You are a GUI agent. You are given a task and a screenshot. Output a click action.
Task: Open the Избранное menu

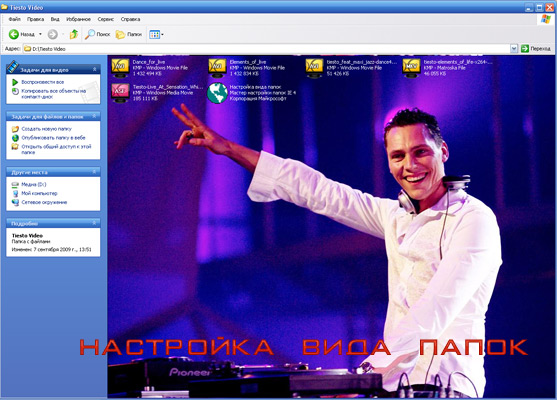(x=79, y=19)
